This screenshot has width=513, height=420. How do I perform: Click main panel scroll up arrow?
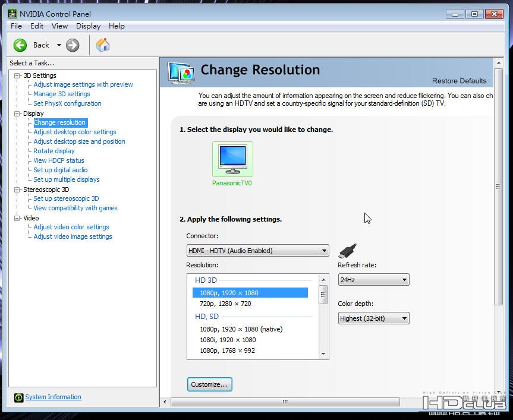(x=498, y=63)
